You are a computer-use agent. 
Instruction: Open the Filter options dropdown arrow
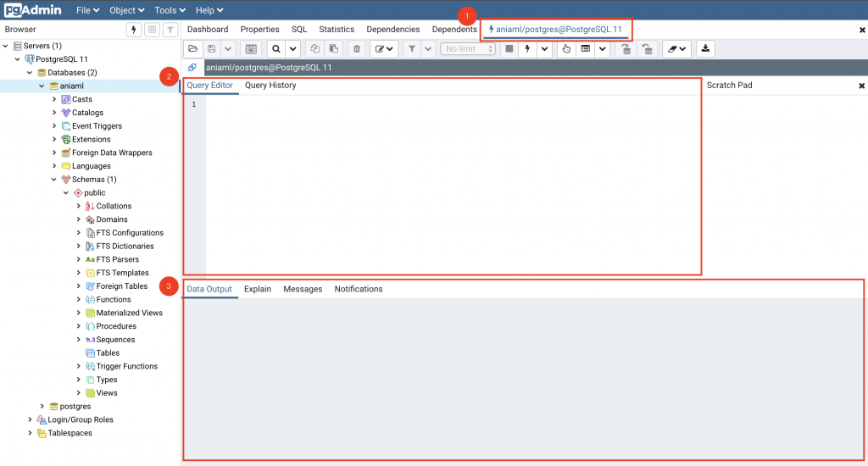coord(428,48)
